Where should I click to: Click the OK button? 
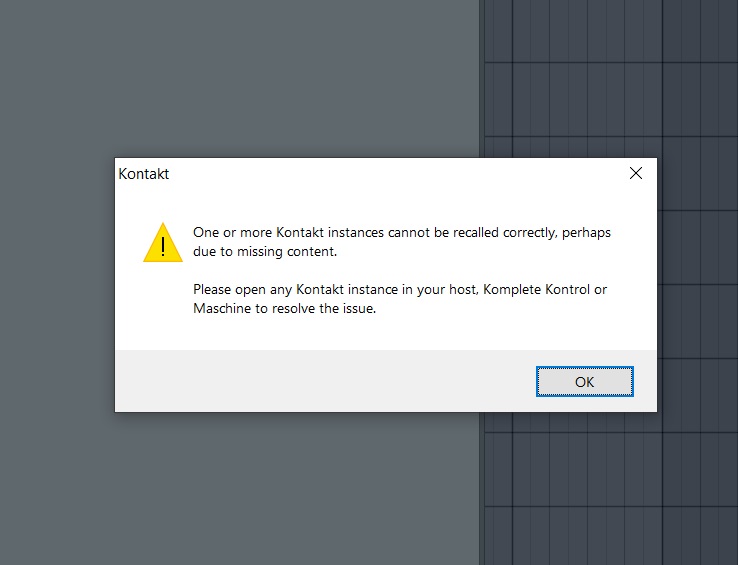(x=584, y=381)
